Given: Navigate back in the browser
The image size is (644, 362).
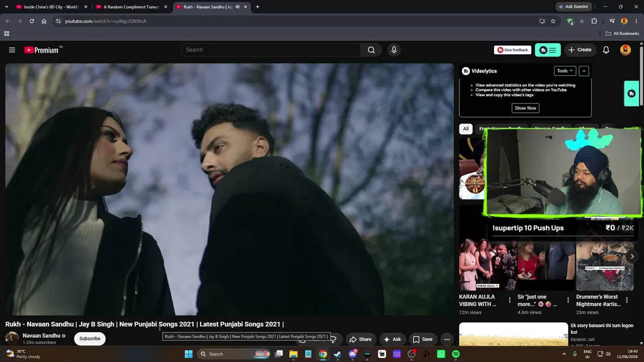Looking at the screenshot, I should point(8,21).
